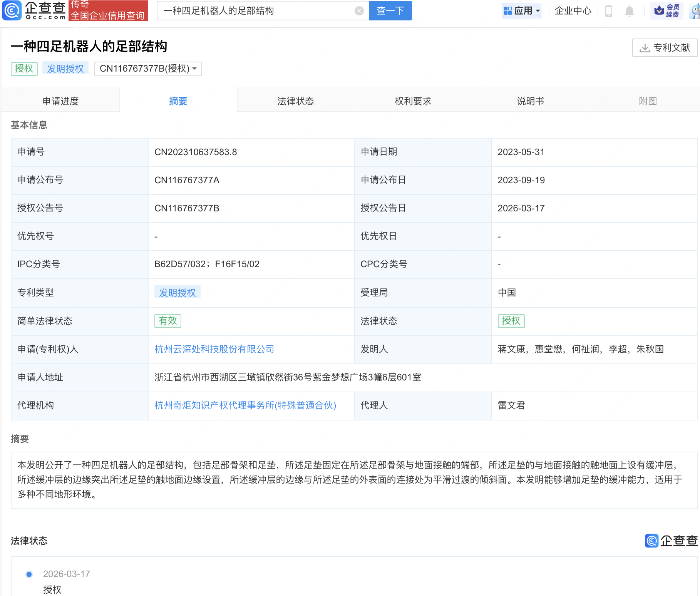Screen dimensions: 700x596
Task: Open the claims tab
Action: 413,101
